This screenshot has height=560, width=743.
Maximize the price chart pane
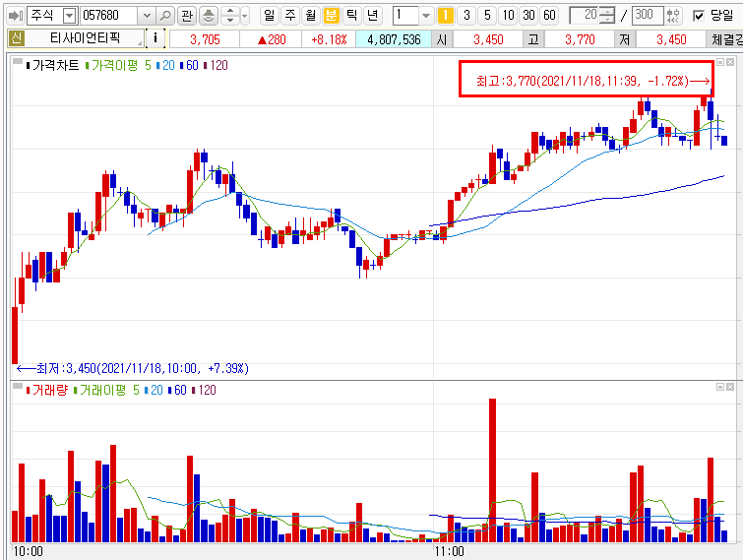pos(720,62)
